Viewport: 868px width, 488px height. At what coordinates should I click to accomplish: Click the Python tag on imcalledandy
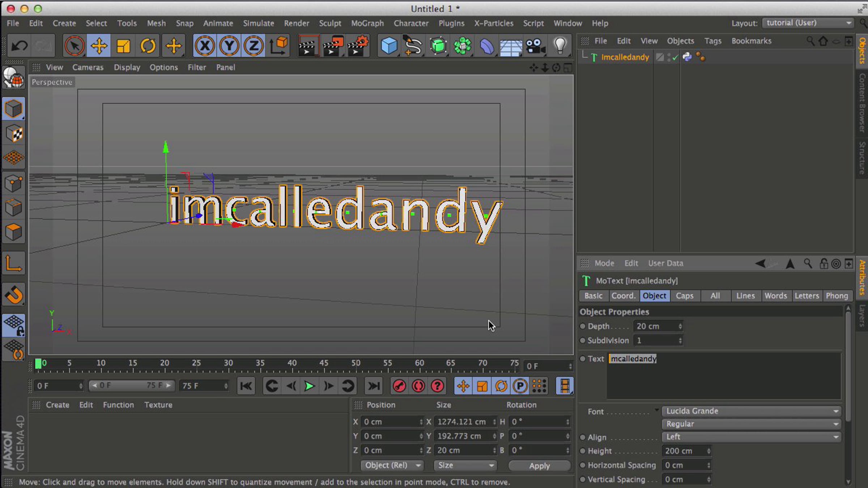[x=687, y=57]
